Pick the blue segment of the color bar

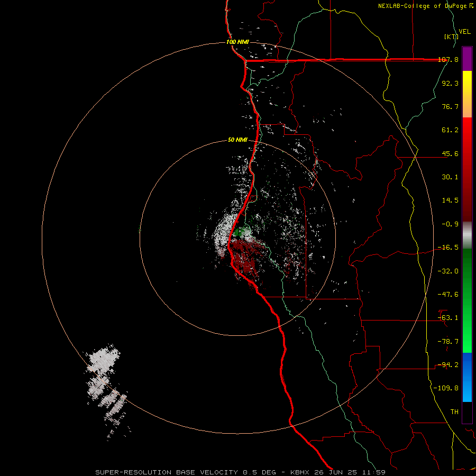click(x=467, y=377)
